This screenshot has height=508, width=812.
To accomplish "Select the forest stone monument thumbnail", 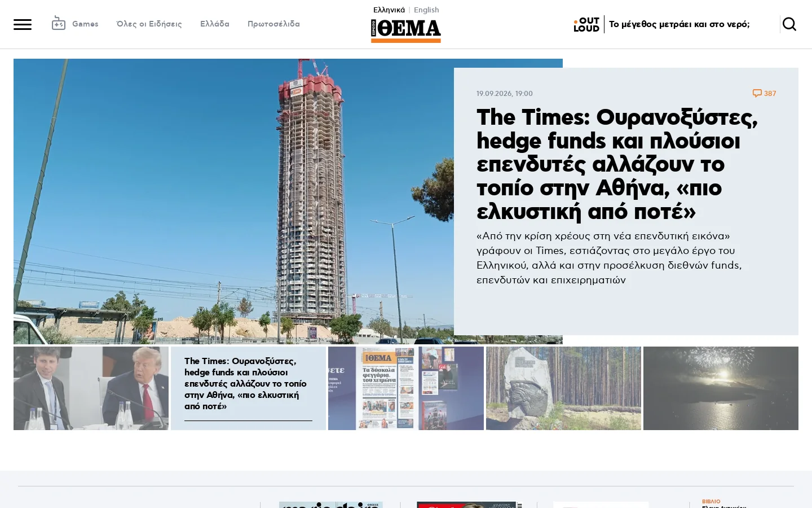I will 563,388.
